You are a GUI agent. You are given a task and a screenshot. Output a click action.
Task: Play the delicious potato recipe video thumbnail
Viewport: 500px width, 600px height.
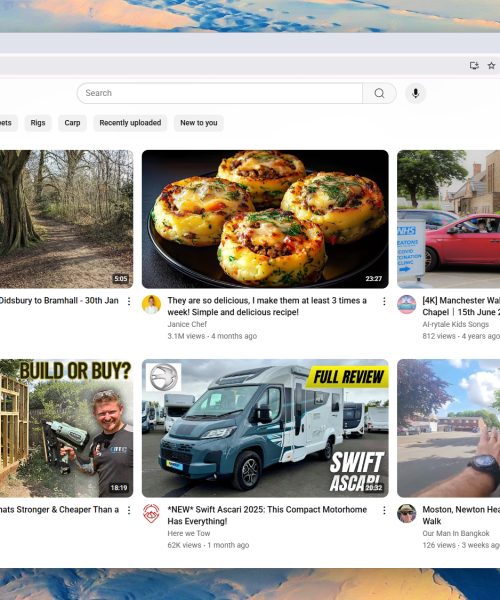pos(265,219)
